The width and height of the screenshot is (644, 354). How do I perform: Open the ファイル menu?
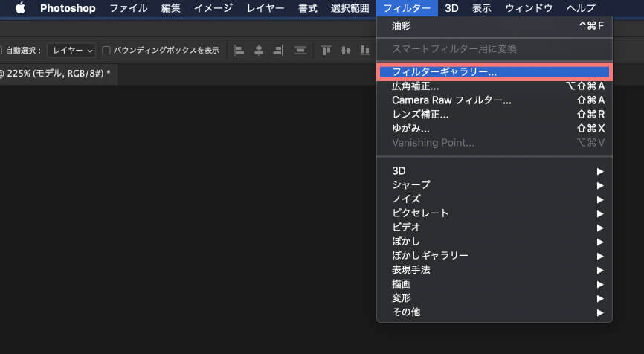pyautogui.click(x=129, y=8)
